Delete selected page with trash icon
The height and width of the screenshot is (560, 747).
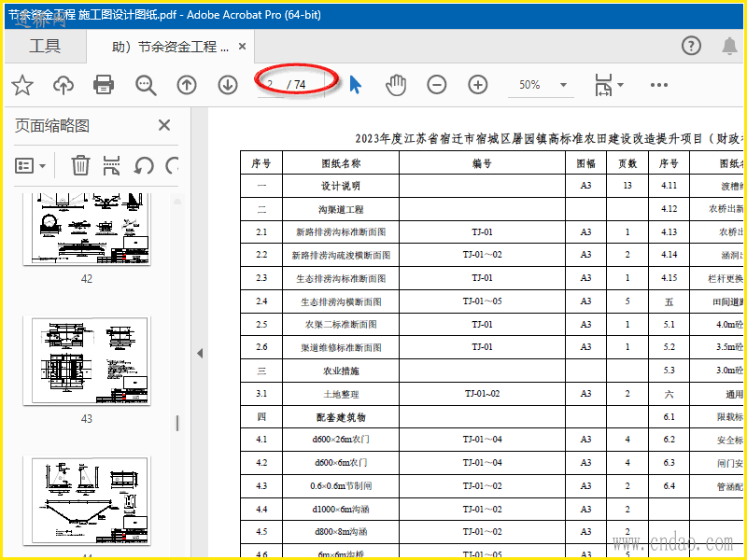pyautogui.click(x=80, y=166)
